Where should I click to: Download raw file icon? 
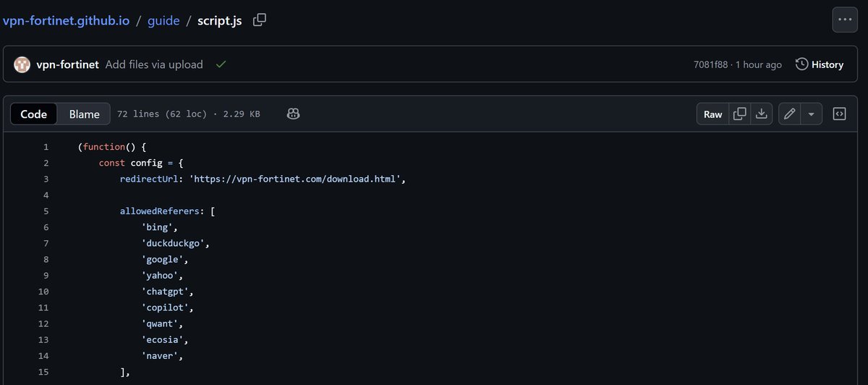761,114
